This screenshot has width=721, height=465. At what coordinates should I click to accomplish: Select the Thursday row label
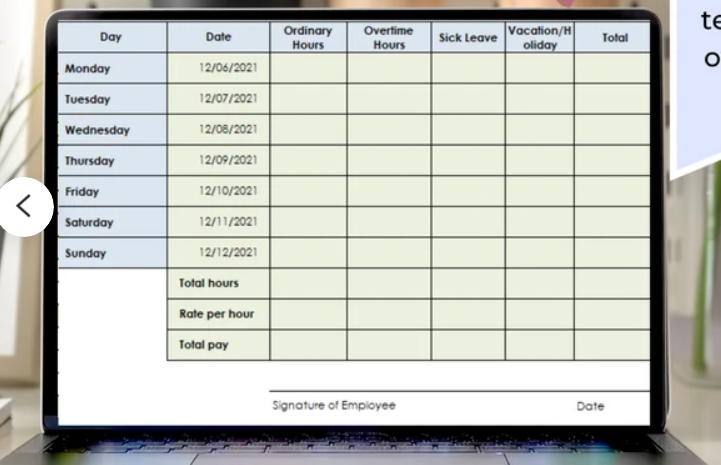[112, 161]
